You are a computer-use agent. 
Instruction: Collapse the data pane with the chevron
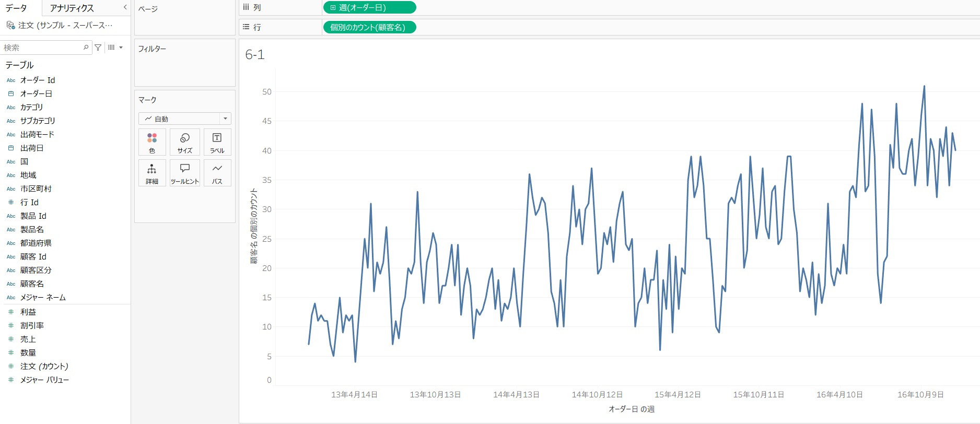click(125, 7)
